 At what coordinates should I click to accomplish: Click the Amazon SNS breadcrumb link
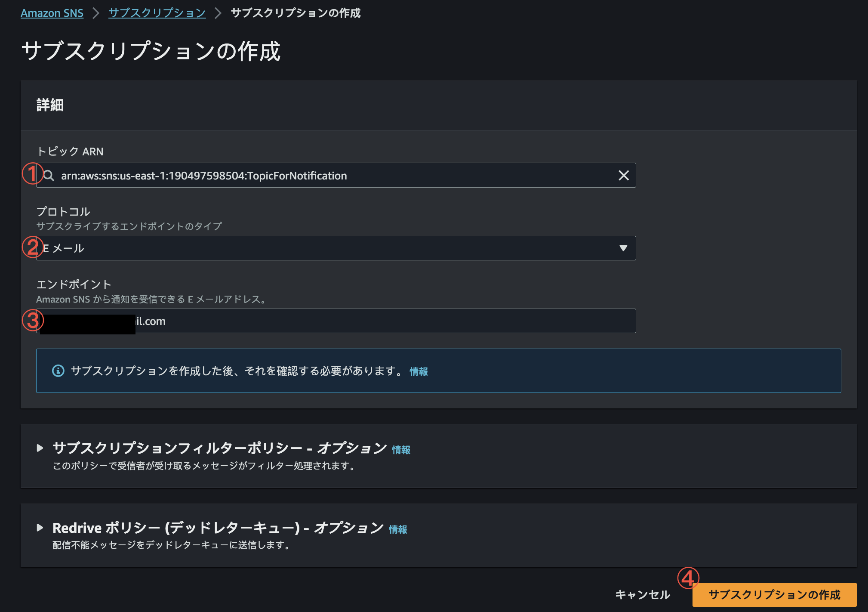point(52,13)
